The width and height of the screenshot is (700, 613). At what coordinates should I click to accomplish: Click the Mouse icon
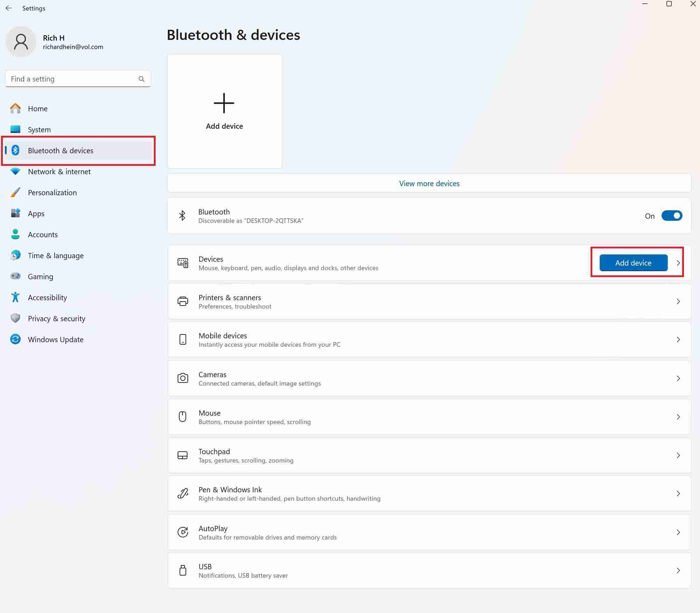pyautogui.click(x=183, y=417)
